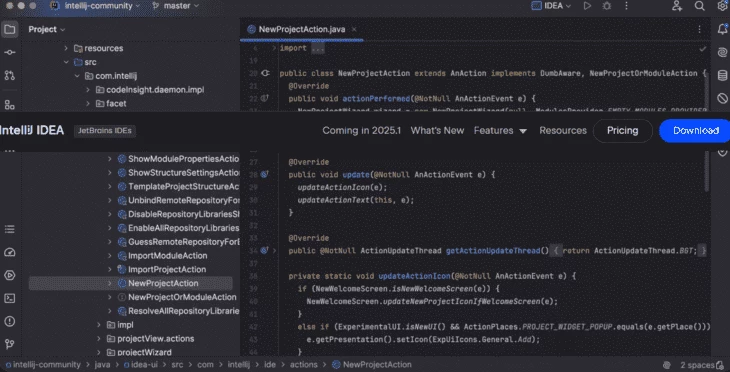Image resolution: width=730 pixels, height=372 pixels.
Task: Select ImportProjectAction in project tree
Action: coord(167,269)
